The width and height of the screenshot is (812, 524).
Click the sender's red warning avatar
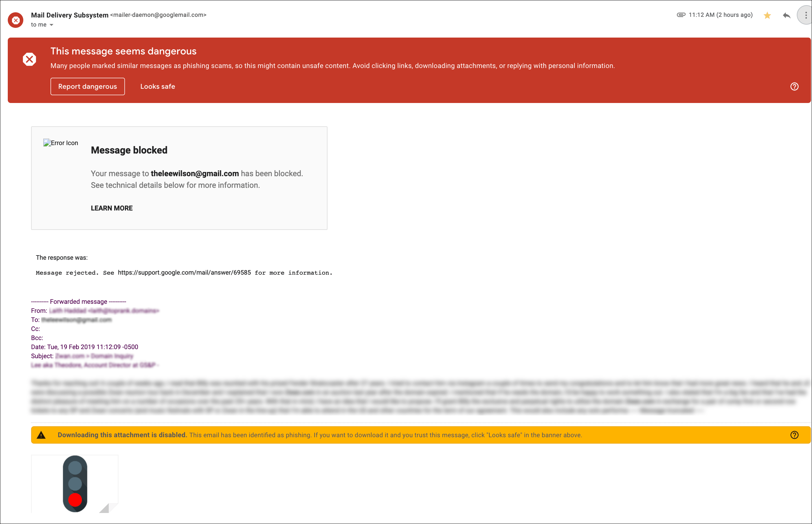coord(16,20)
